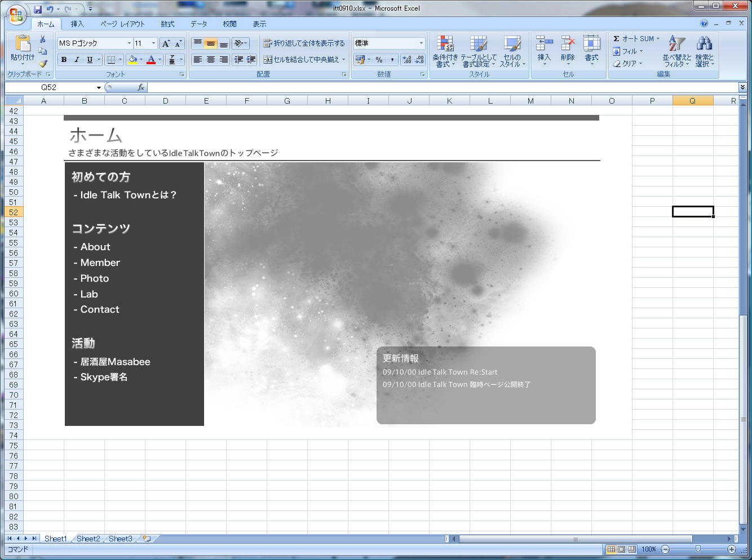This screenshot has width=752, height=560.
Task: Open Excel Help question mark
Action: (704, 24)
